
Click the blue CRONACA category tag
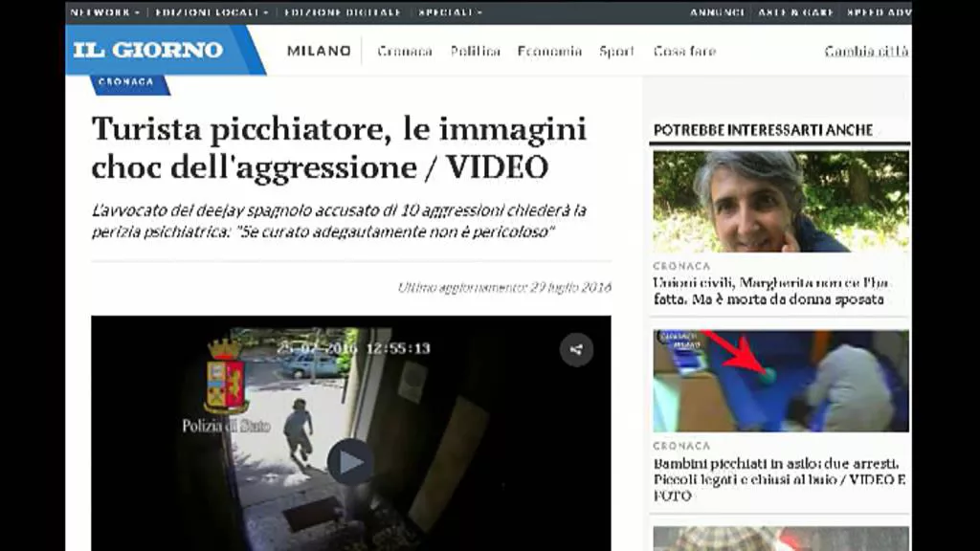point(130,83)
